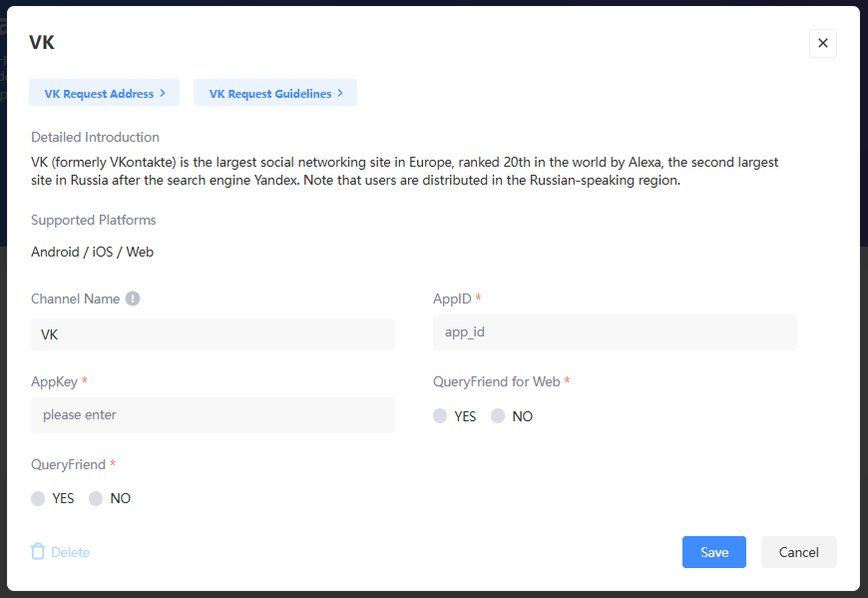This screenshot has height=598, width=868.
Task: Choose NO under QueryFriend
Action: pyautogui.click(x=96, y=498)
